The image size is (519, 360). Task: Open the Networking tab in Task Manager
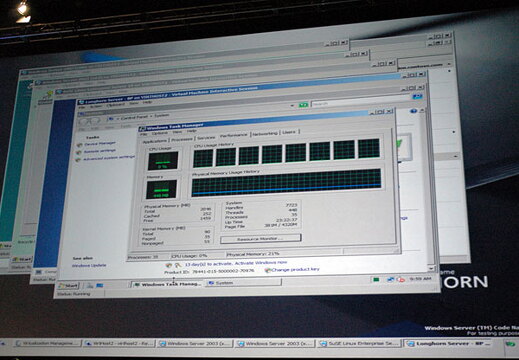coord(265,134)
